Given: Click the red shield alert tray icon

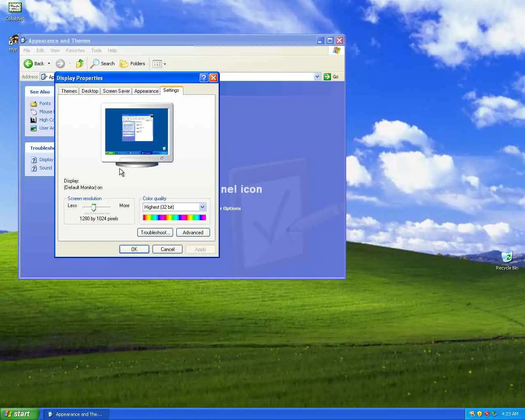Looking at the screenshot, I should pos(487,414).
